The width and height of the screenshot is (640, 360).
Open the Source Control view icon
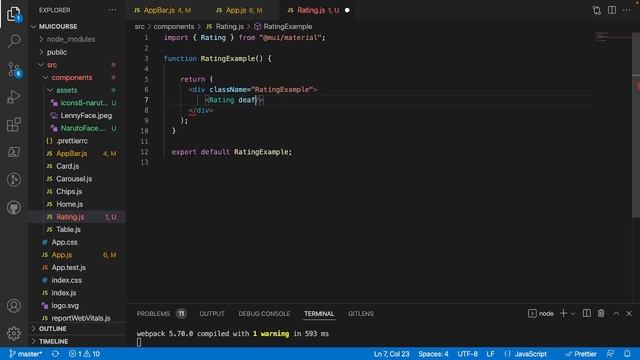point(14,69)
